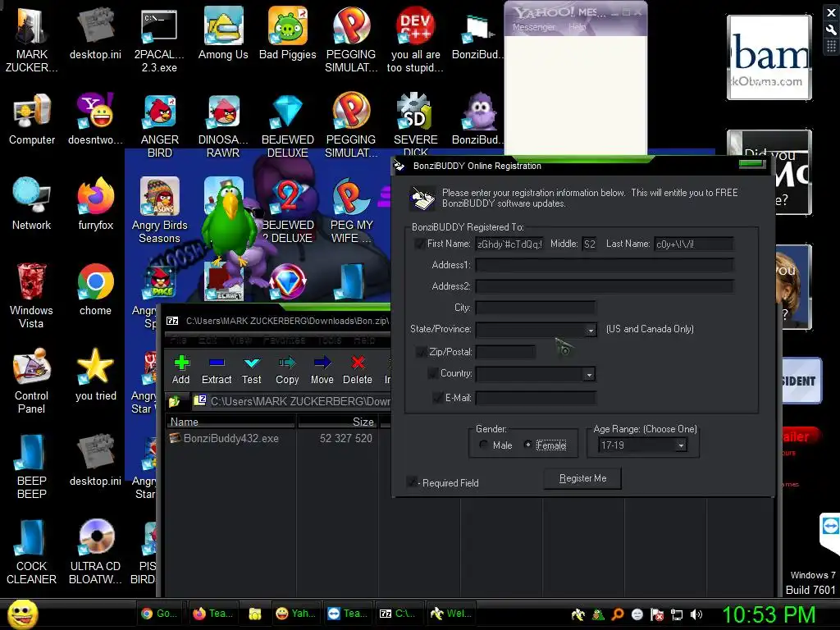Click the E-Mail input field

pos(535,398)
